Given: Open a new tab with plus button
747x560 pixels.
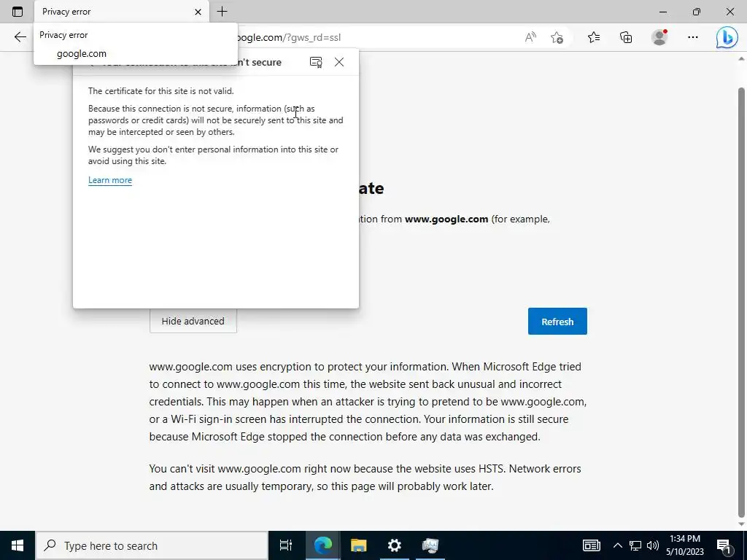Looking at the screenshot, I should coord(222,12).
